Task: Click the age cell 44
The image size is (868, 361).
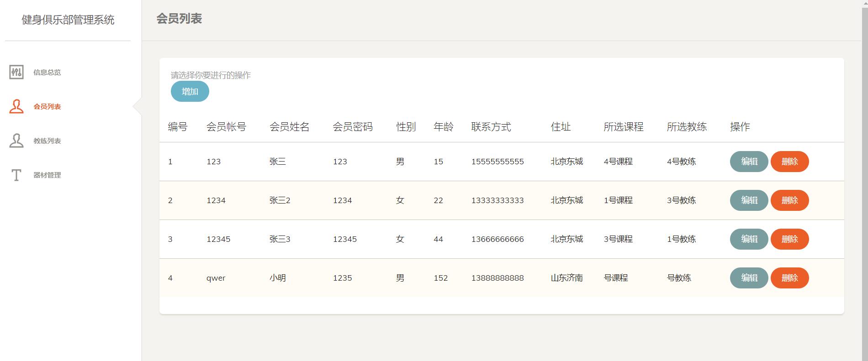Action: click(x=439, y=239)
